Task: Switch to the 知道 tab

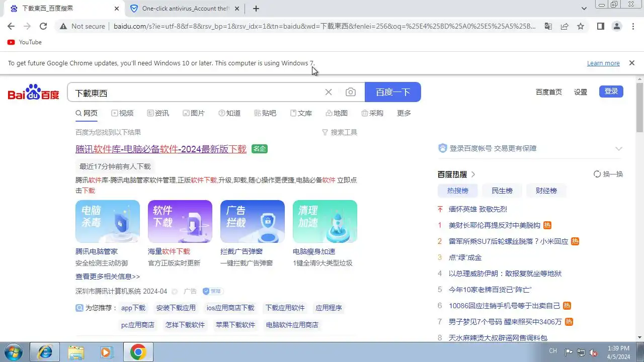Action: 229,113
